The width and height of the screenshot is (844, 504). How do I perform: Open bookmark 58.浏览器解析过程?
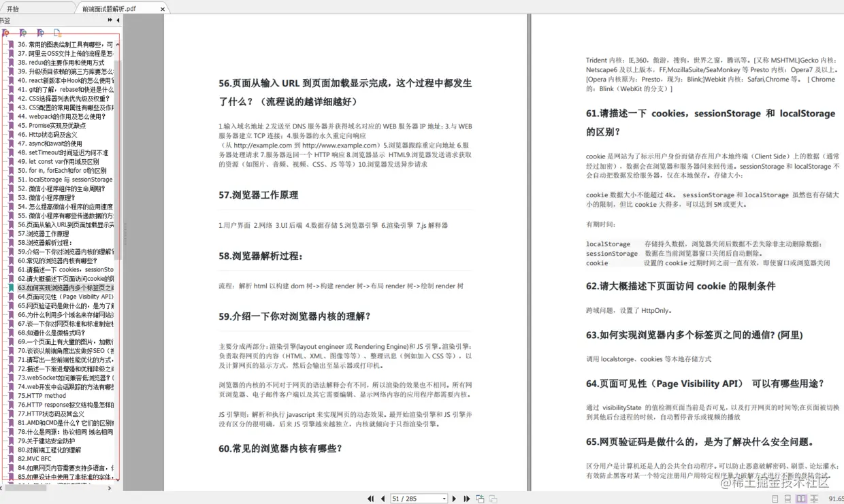pos(44,242)
